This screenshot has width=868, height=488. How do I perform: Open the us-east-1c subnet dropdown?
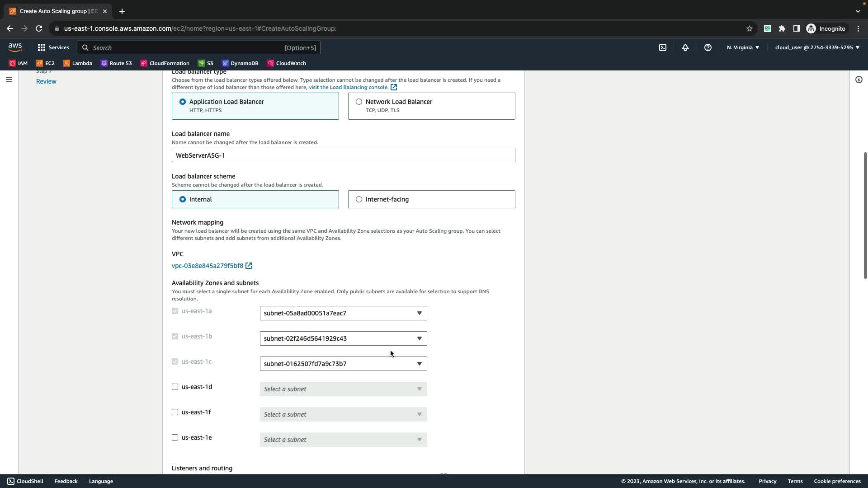pos(343,364)
